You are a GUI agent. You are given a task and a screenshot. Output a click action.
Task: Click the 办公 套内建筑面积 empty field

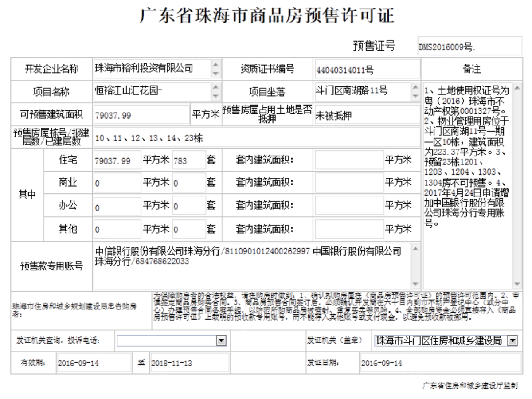click(349, 205)
